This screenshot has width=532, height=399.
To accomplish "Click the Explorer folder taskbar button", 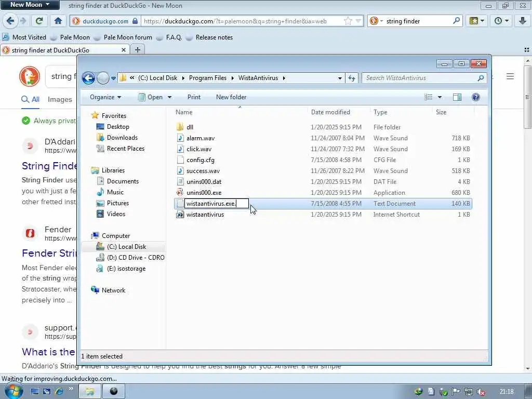I will tap(89, 392).
